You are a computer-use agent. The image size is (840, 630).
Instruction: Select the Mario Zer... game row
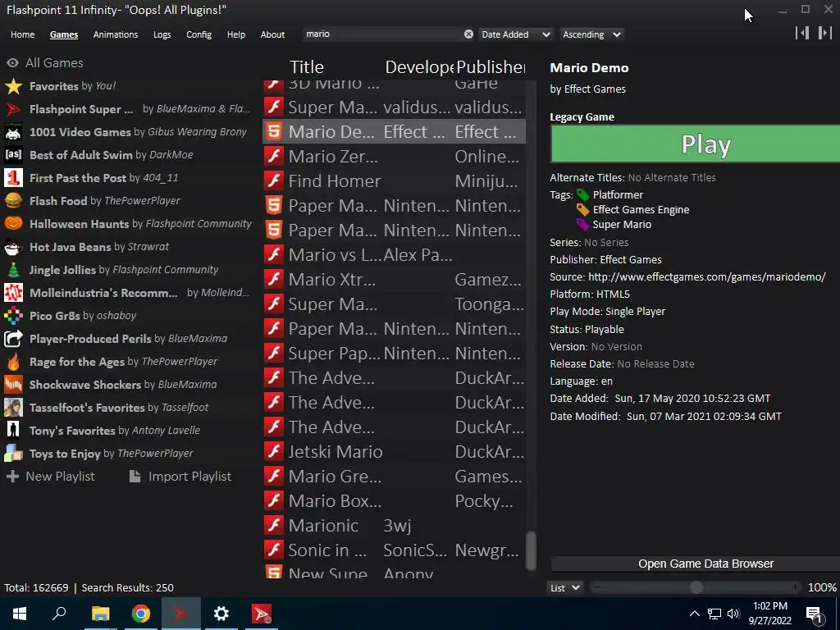pyautogui.click(x=395, y=157)
